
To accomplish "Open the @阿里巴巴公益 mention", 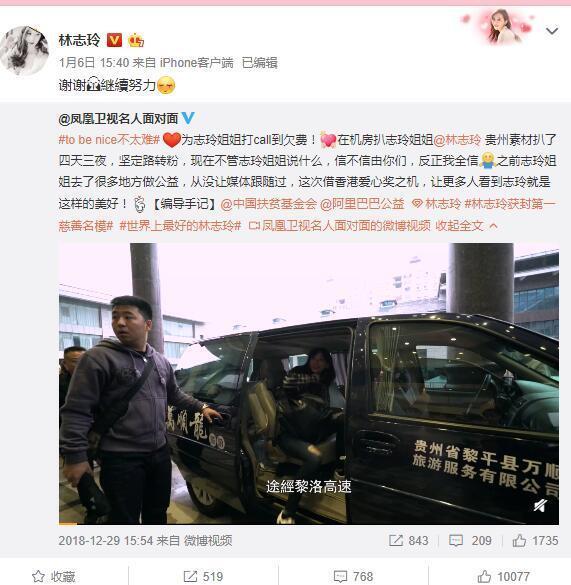I will [362, 204].
